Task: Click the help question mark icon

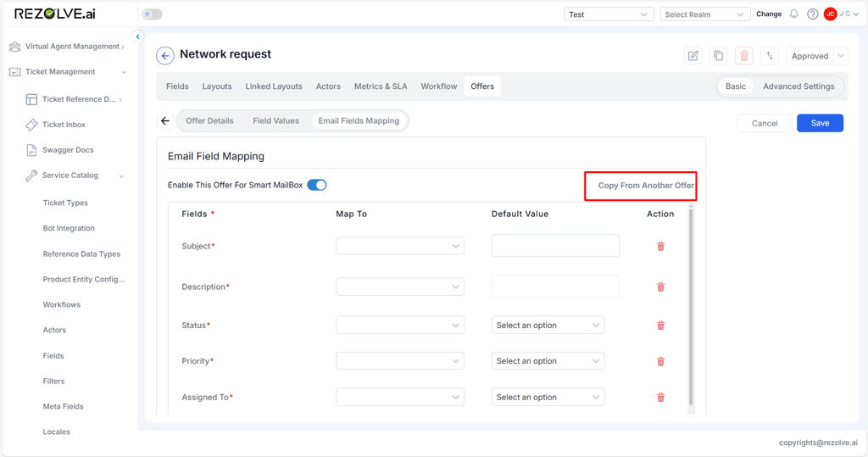Action: coord(812,14)
